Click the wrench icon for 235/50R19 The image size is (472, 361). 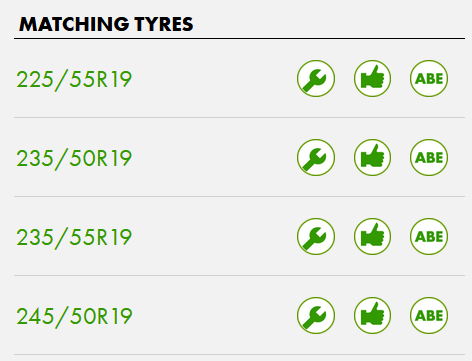(x=316, y=158)
